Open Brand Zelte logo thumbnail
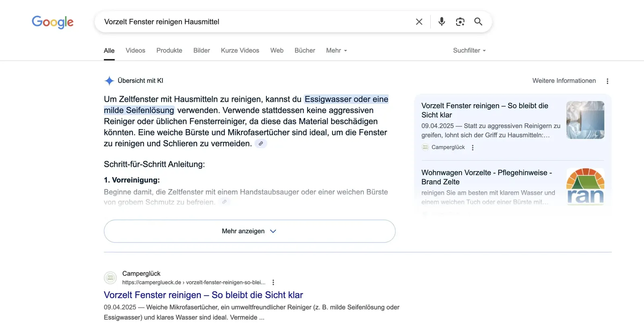 pyautogui.click(x=585, y=187)
